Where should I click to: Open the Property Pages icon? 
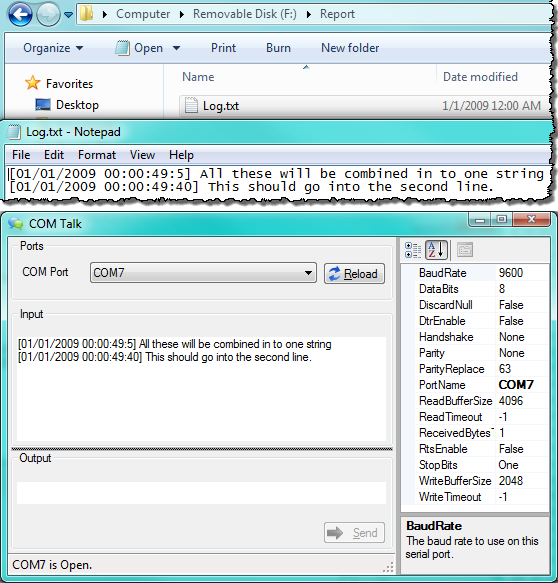click(465, 250)
